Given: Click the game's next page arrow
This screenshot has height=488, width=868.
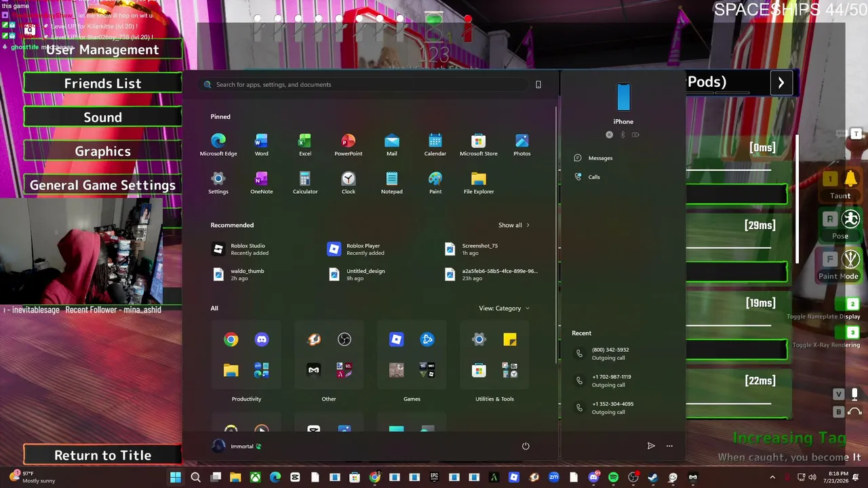Looking at the screenshot, I should click(x=781, y=83).
